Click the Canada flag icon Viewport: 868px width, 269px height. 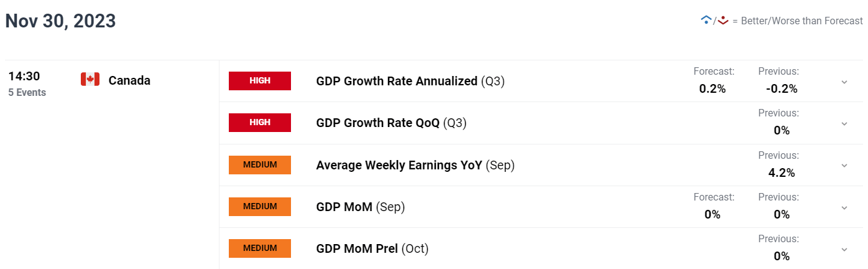(x=90, y=79)
